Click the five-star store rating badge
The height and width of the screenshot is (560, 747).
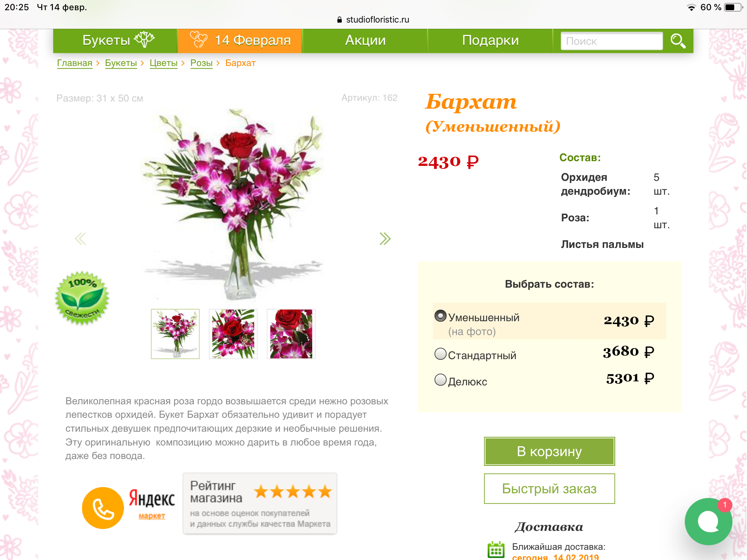pyautogui.click(x=260, y=503)
